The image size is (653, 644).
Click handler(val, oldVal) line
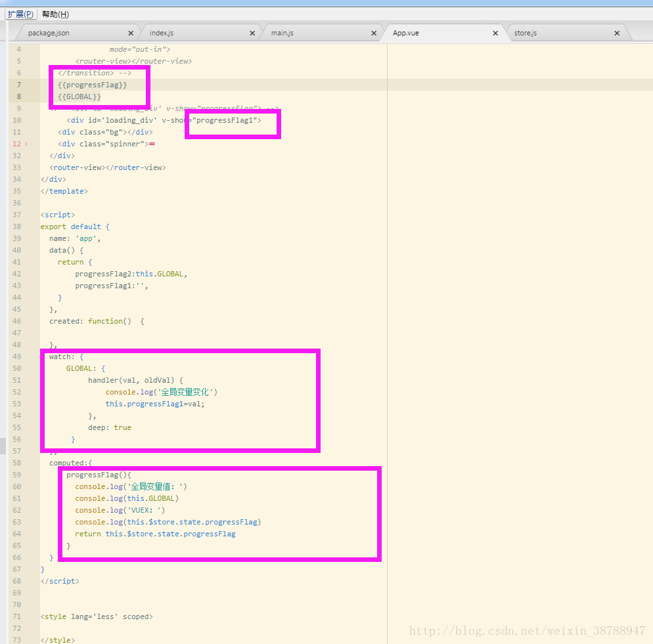coord(135,380)
